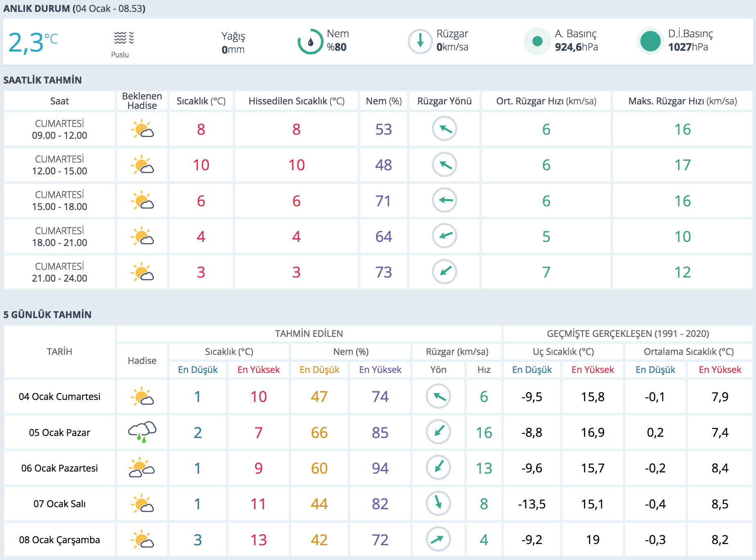Click wind direction icon for 07 Ocak Salı
This screenshot has height=560, width=756.
click(x=438, y=503)
